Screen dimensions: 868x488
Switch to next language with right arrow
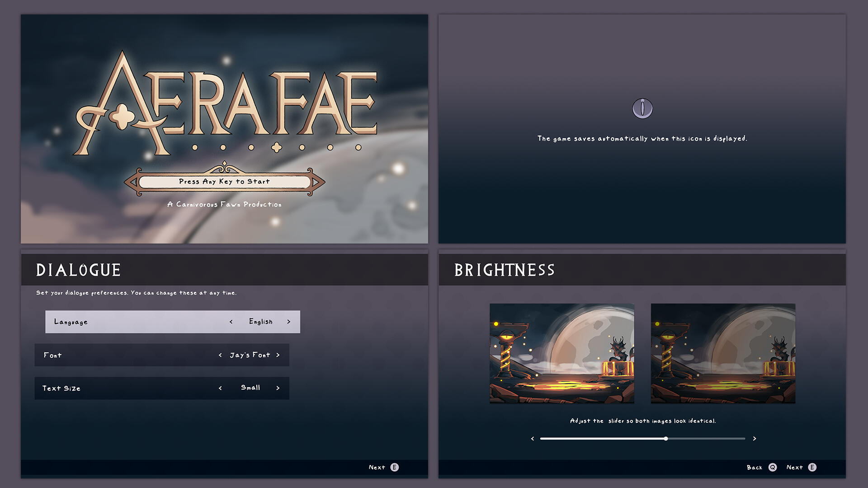click(x=288, y=322)
